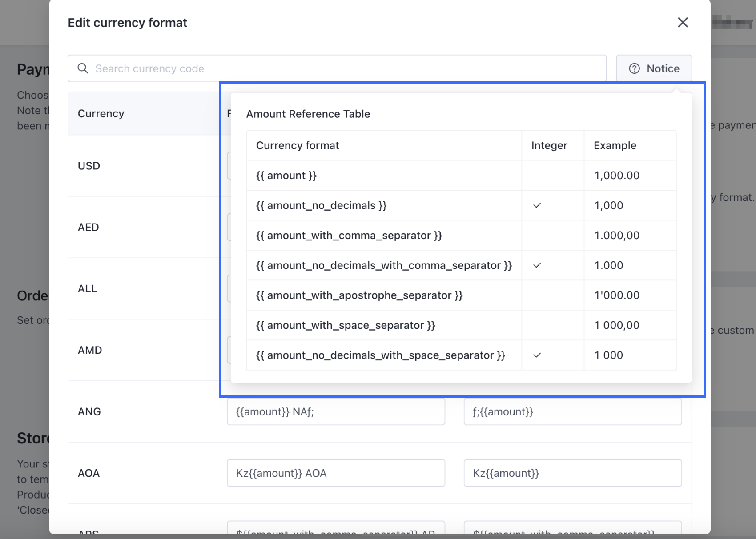
Task: Click the AED currency row label
Action: [x=88, y=227]
